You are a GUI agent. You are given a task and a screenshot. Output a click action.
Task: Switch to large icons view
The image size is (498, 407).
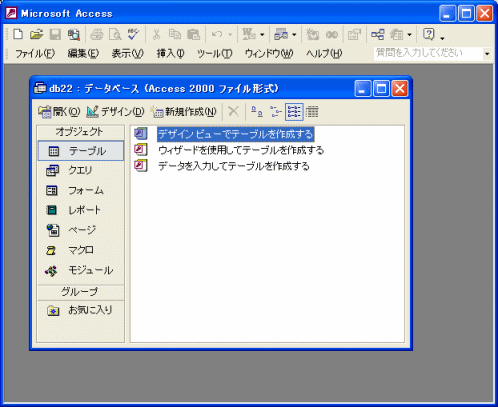click(x=257, y=112)
